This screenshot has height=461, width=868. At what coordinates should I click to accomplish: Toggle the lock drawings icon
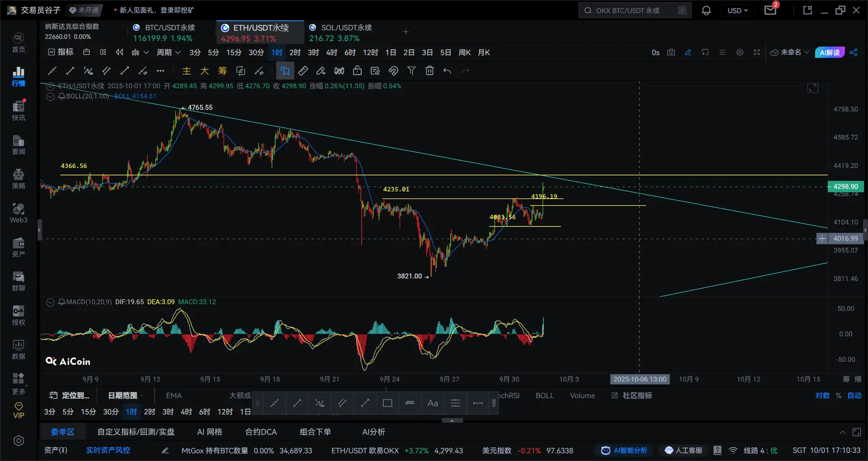pos(357,71)
